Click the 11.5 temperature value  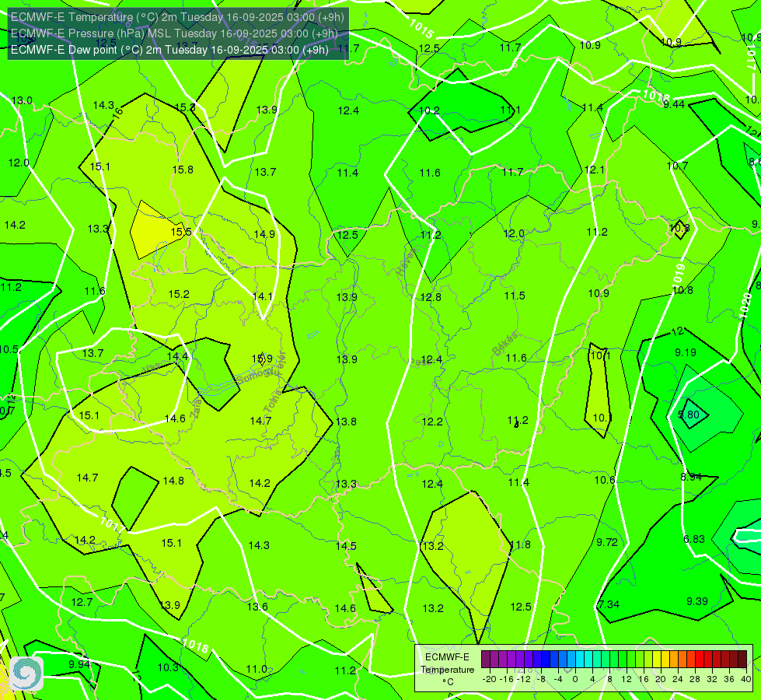point(515,296)
